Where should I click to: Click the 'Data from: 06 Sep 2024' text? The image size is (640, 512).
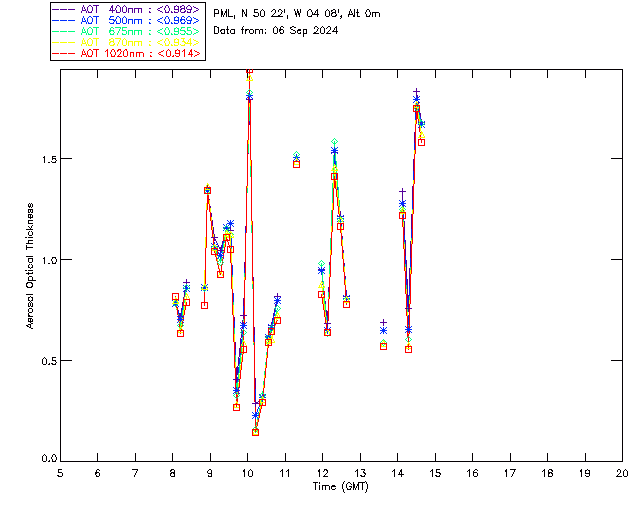point(276,31)
